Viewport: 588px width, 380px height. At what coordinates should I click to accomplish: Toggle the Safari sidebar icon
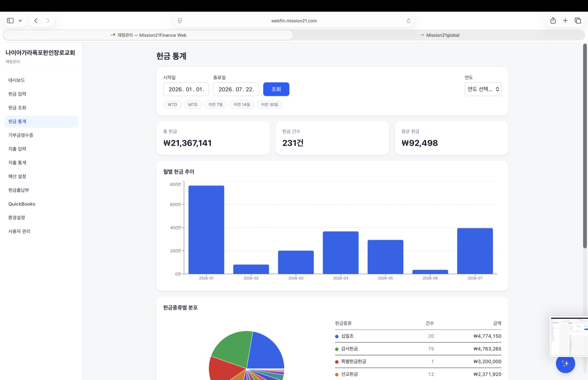10,21
